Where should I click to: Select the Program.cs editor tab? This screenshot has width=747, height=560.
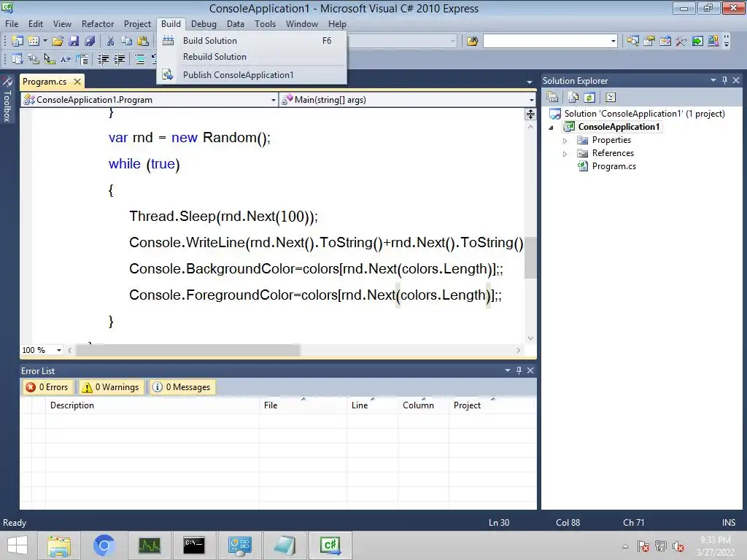click(44, 82)
